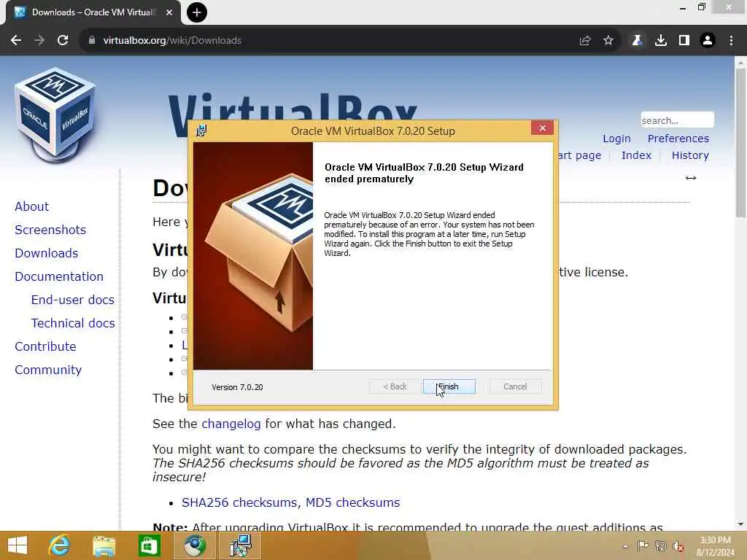Open the Windows Start button
747x560 pixels.
click(x=18, y=545)
